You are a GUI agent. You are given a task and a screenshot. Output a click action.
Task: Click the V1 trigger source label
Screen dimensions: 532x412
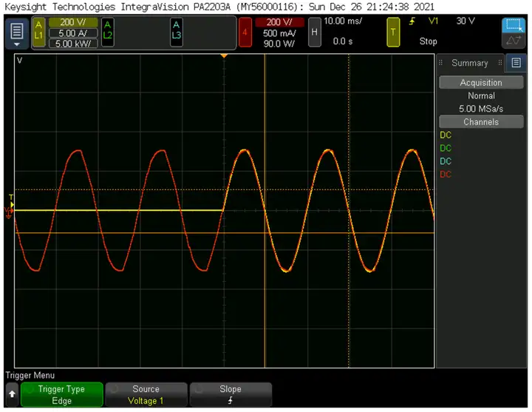coord(433,21)
